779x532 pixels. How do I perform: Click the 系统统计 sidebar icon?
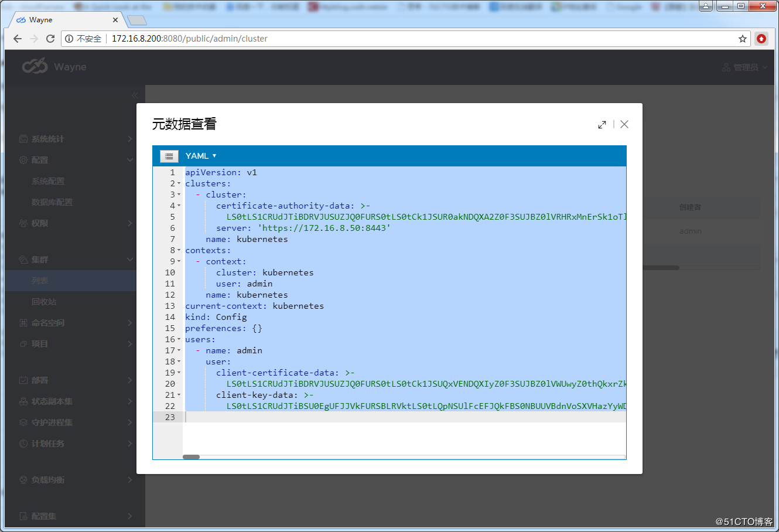(23, 139)
